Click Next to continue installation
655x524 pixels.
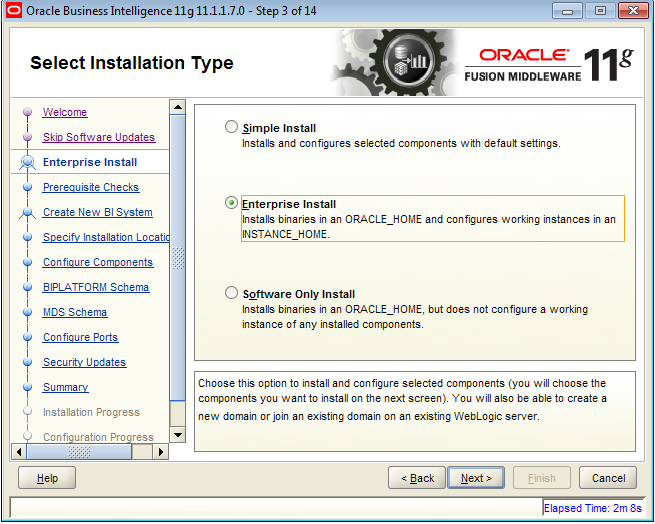(x=476, y=478)
